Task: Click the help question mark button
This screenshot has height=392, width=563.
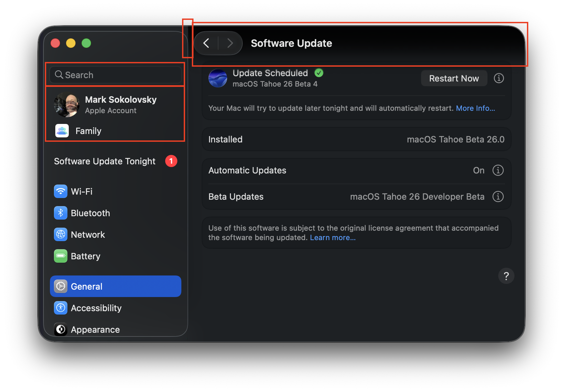Action: 506,276
